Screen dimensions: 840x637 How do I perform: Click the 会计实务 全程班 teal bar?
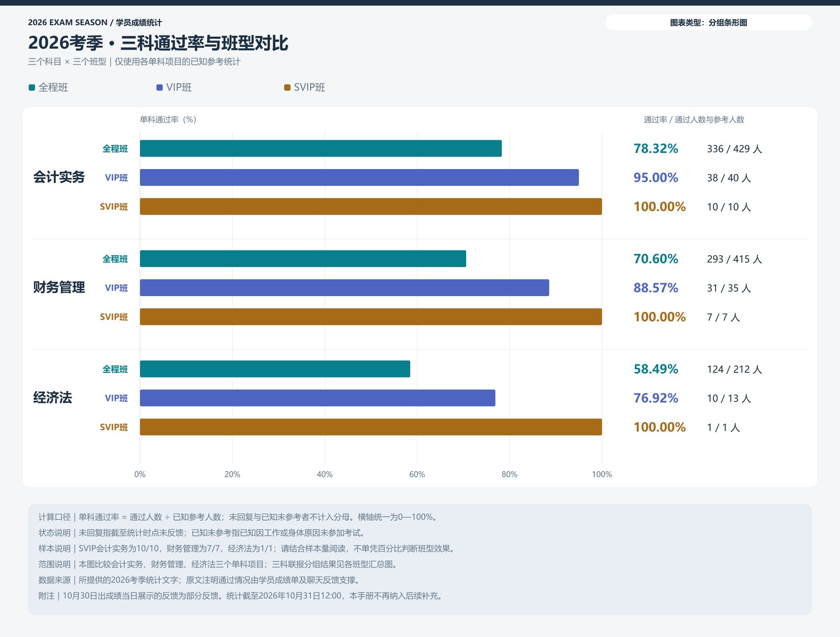[321, 149]
